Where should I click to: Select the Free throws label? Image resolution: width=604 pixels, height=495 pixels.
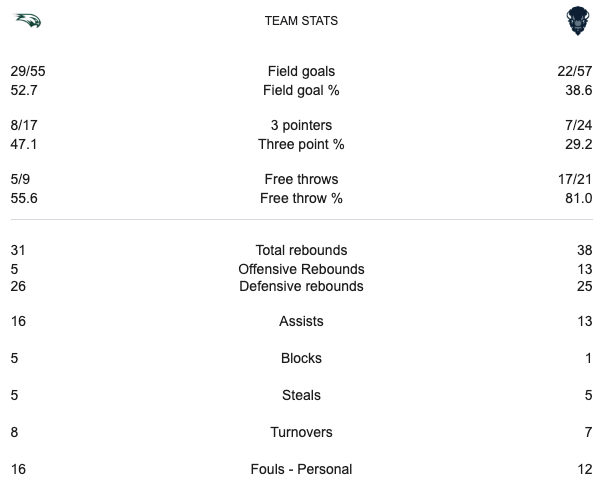click(301, 180)
